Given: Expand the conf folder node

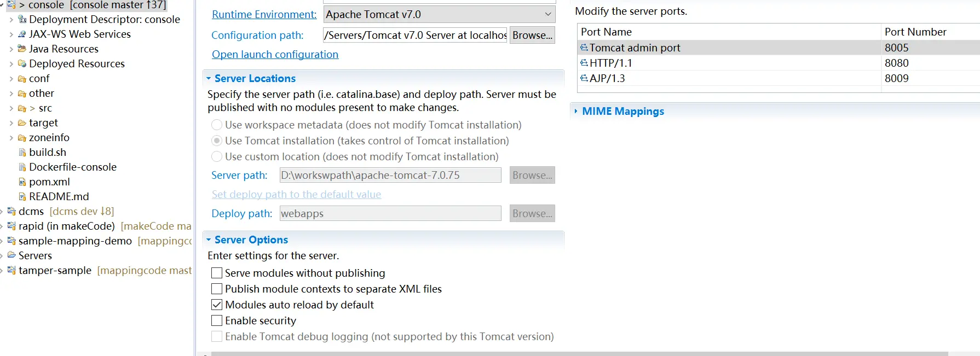Looking at the screenshot, I should 11,79.
